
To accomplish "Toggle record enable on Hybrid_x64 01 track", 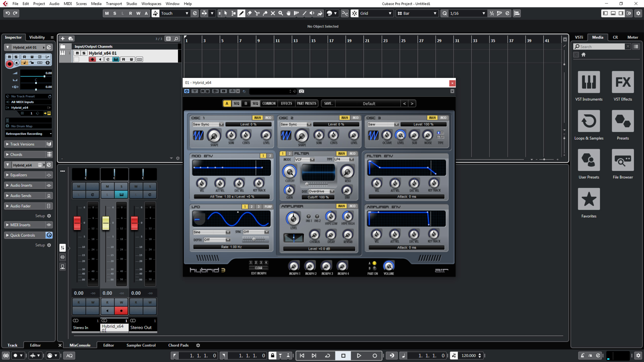I will coord(92,59).
